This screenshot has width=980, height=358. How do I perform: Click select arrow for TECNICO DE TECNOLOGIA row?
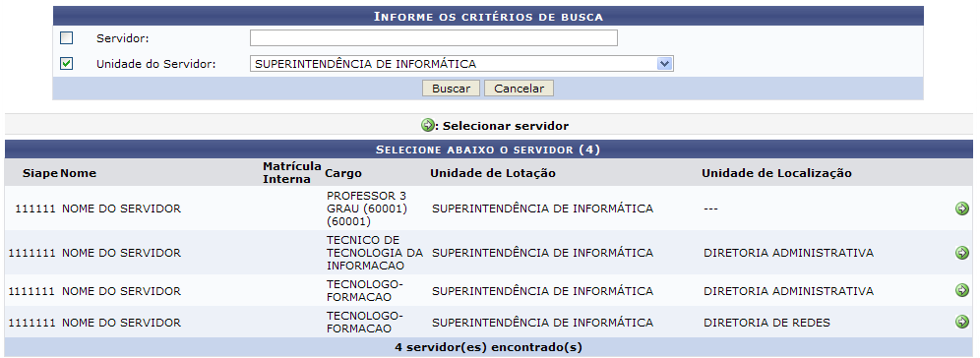(x=962, y=253)
